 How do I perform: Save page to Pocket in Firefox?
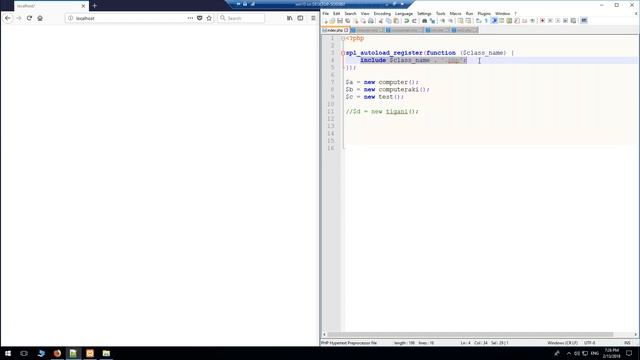(200, 18)
